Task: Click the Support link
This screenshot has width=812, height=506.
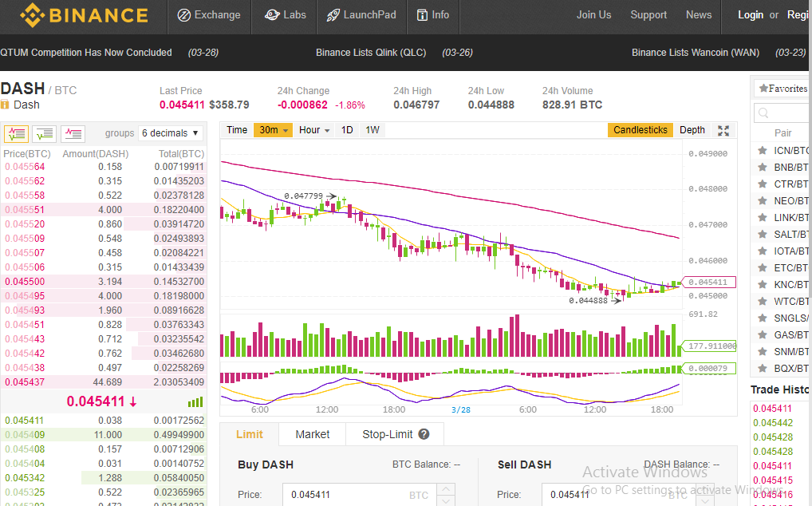Action: click(x=648, y=15)
